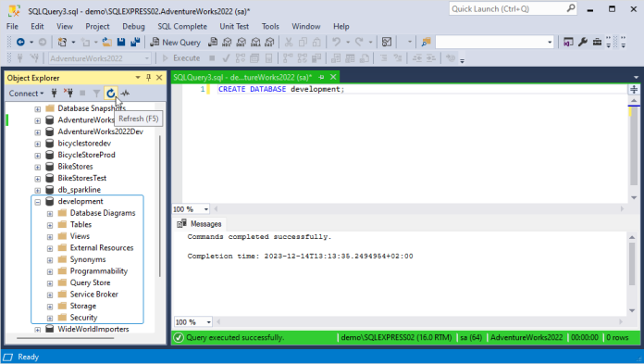
Task: Click the editor zoom 100 % combo box
Action: pyautogui.click(x=191, y=209)
